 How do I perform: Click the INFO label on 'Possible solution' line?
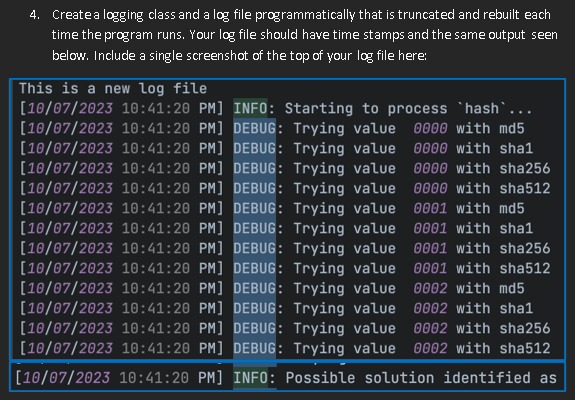click(x=250, y=378)
